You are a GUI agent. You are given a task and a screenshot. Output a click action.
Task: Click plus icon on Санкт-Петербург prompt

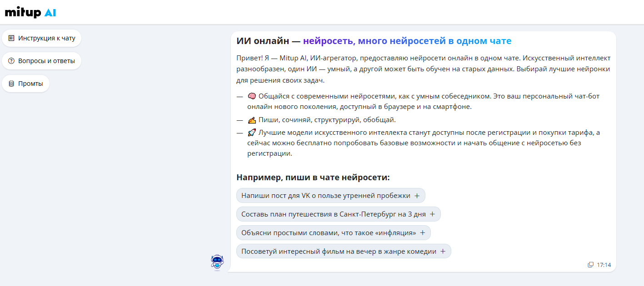[x=432, y=214]
